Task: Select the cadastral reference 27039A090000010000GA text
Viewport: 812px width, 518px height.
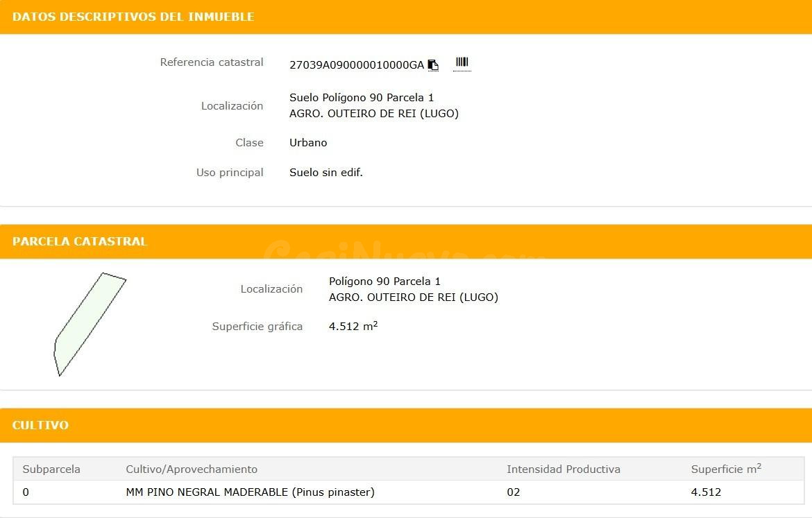Action: tap(356, 65)
